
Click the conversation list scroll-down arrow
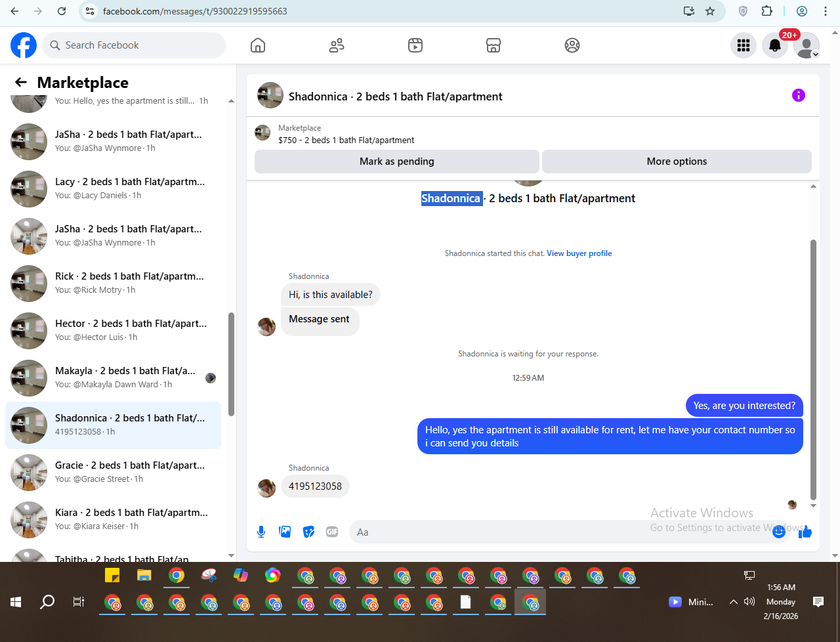click(x=231, y=555)
